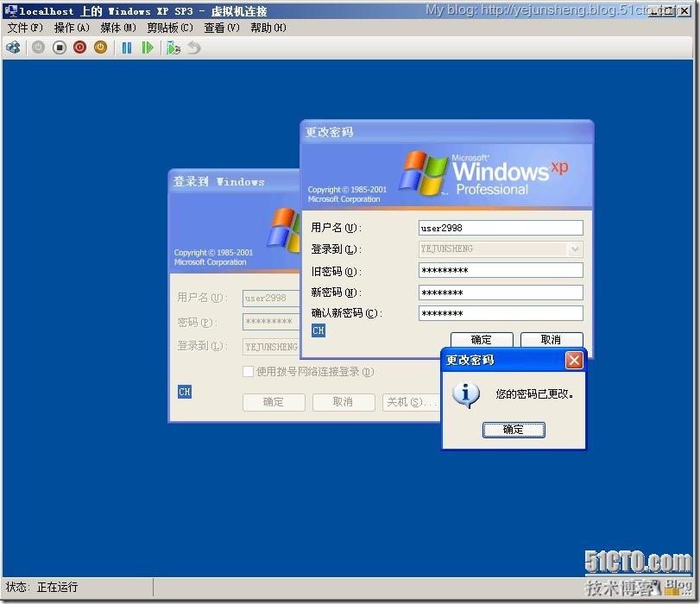This screenshot has height=604, width=700.
Task: Click the Turn Off (stop) toolbar icon
Action: point(59,47)
